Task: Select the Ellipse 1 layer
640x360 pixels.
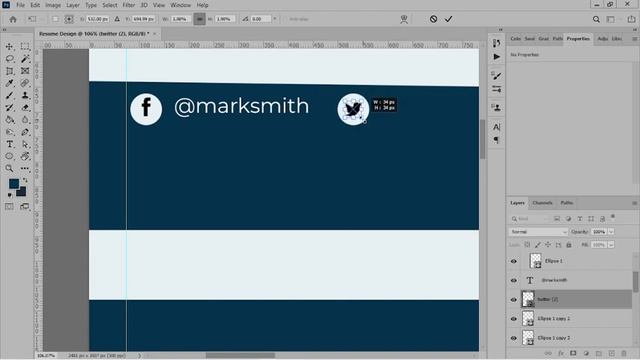Action: [x=576, y=261]
